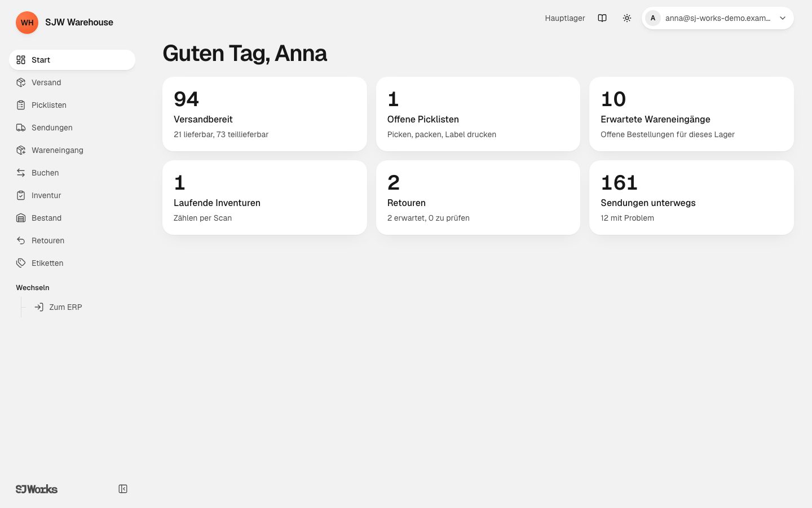Click '2 erwartet, 0 zu prüfen' text
This screenshot has width=812, height=508.
click(429, 218)
